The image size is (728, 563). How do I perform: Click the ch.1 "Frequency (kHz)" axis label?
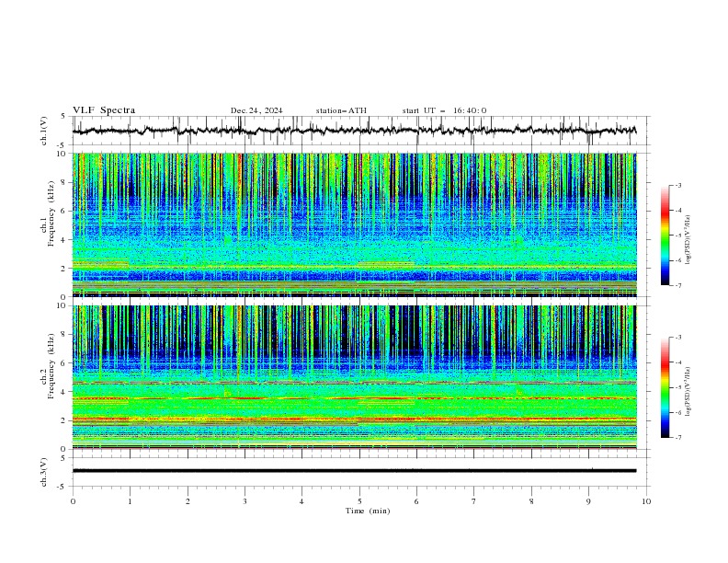pos(51,212)
